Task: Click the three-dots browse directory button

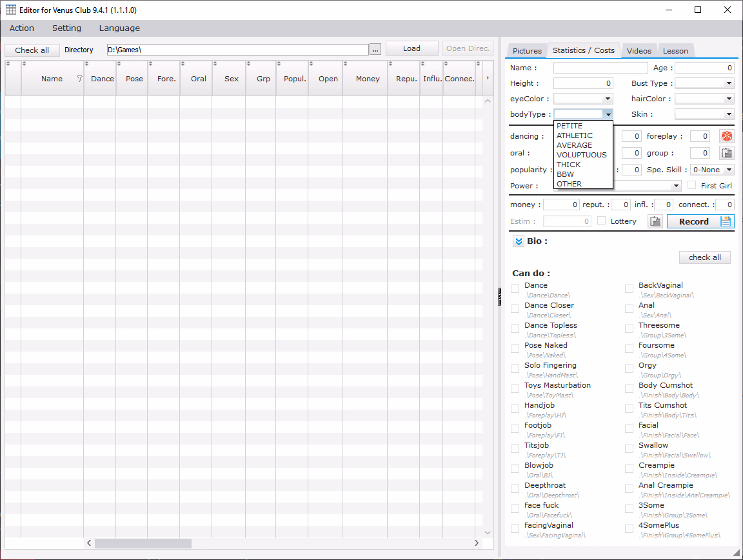Action: [x=376, y=49]
